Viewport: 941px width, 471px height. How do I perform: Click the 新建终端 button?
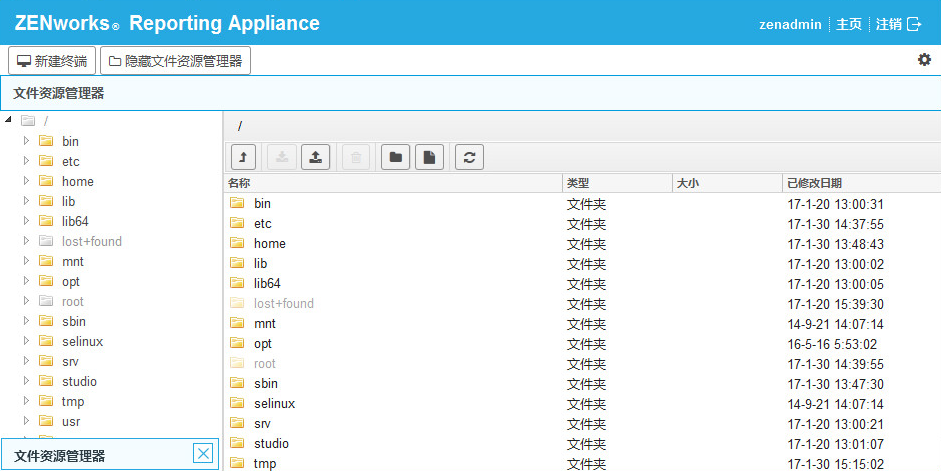(52, 61)
